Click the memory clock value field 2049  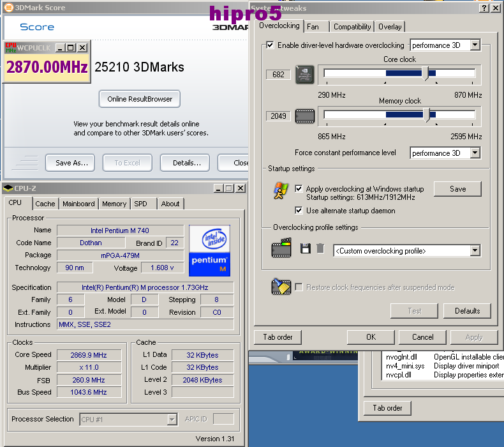click(x=278, y=116)
